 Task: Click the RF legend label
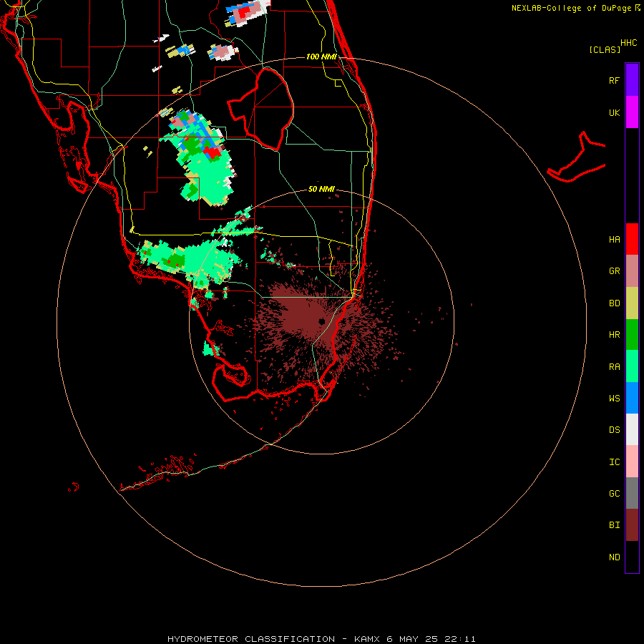point(614,80)
